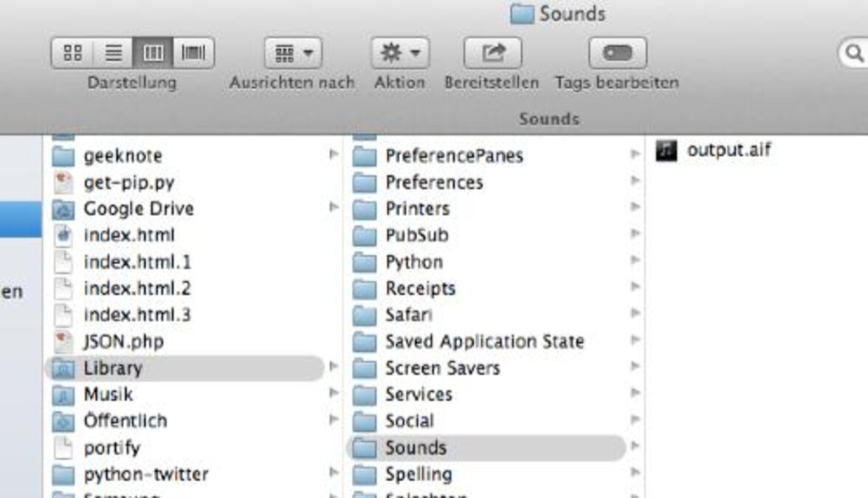Select the index.html file
The width and height of the screenshot is (868, 498).
point(128,235)
